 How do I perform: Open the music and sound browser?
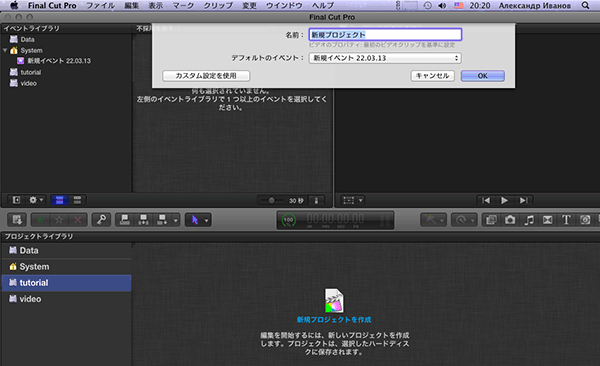(529, 220)
